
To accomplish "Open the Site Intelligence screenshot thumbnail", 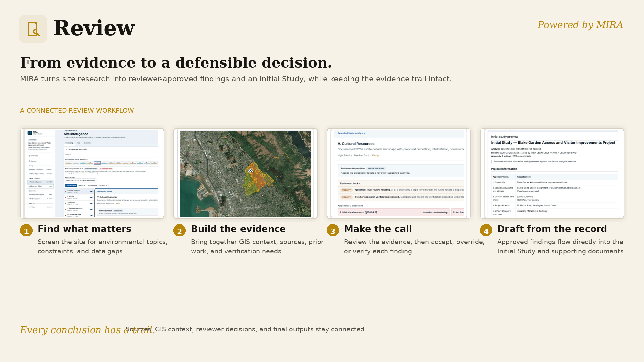I will [x=92, y=173].
